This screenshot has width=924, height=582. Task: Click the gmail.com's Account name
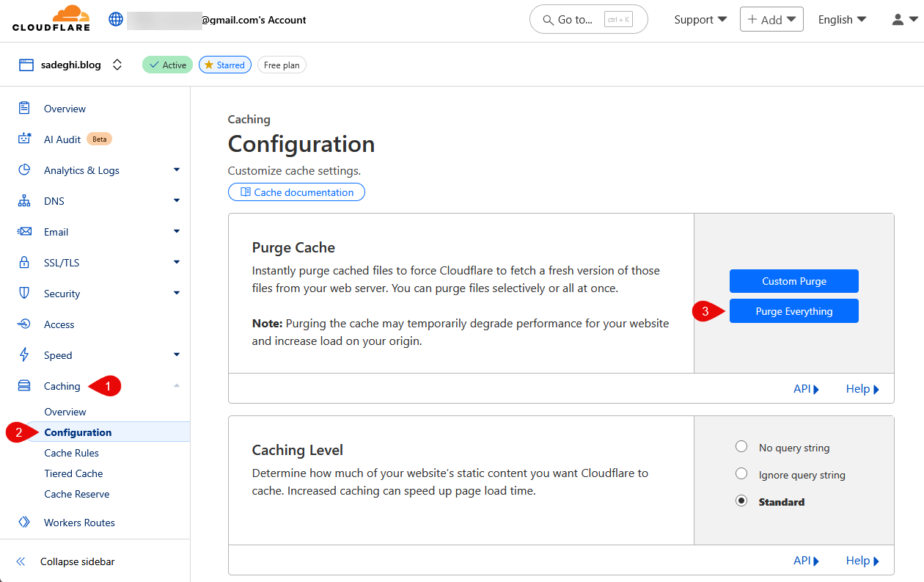tap(254, 20)
